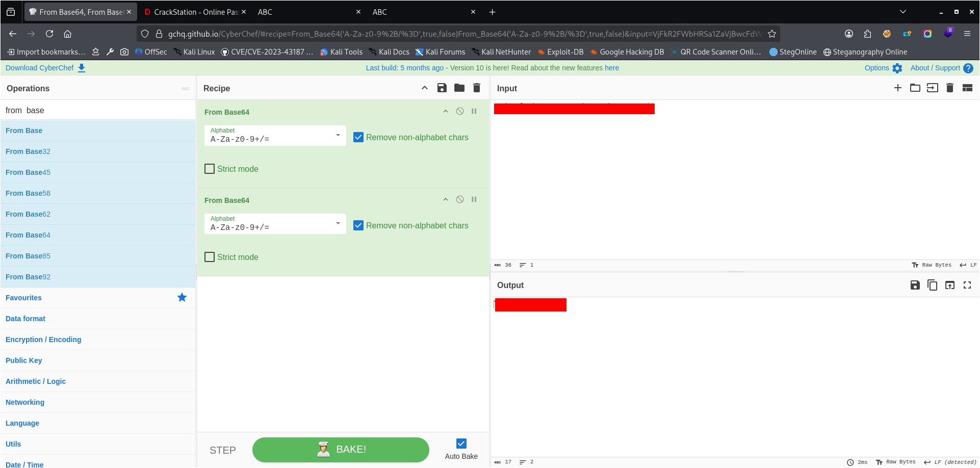Load a recipe with the folder icon
The image size is (980, 468).
[459, 88]
